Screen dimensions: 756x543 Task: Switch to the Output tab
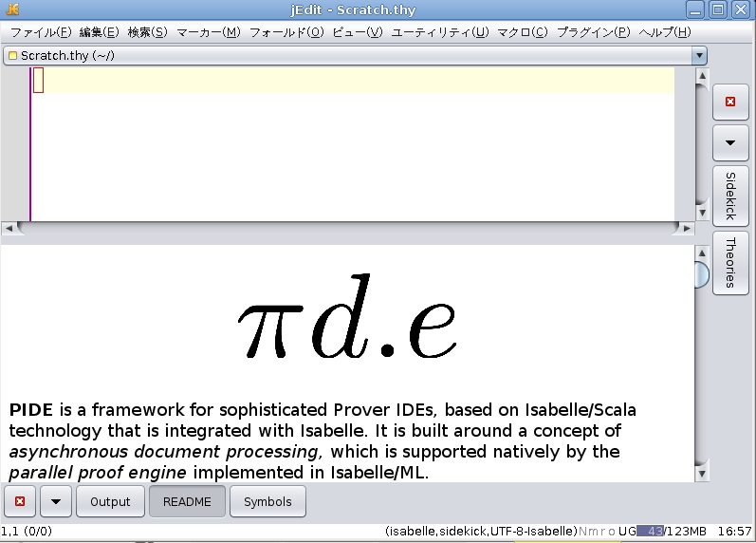110,501
